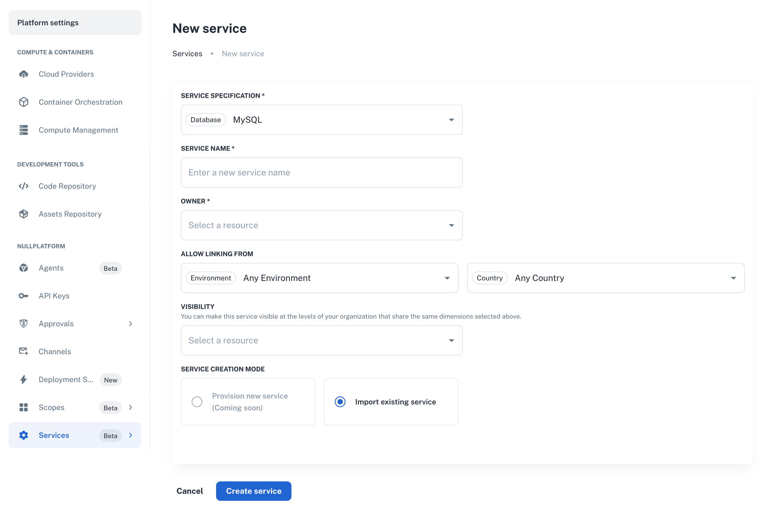
Task: Click the Agents icon under Nullplatform
Action: click(23, 268)
